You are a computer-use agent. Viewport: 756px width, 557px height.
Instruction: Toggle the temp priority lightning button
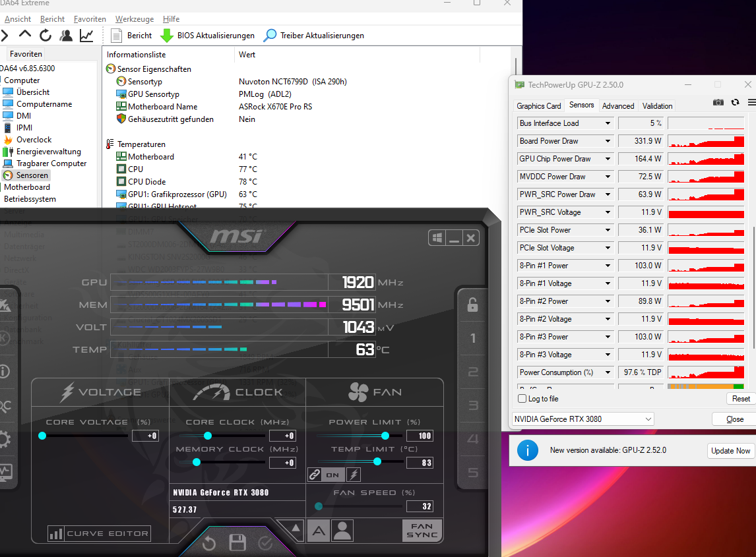(354, 475)
